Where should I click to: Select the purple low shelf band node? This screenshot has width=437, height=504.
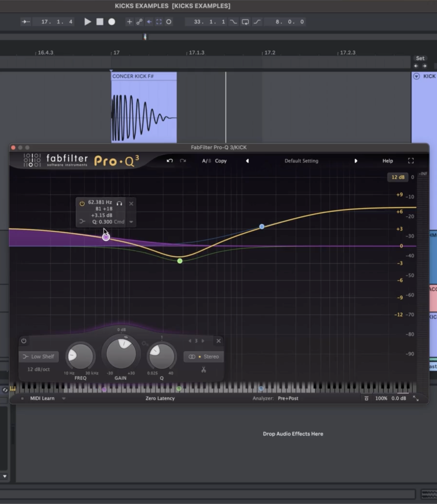[x=106, y=237]
